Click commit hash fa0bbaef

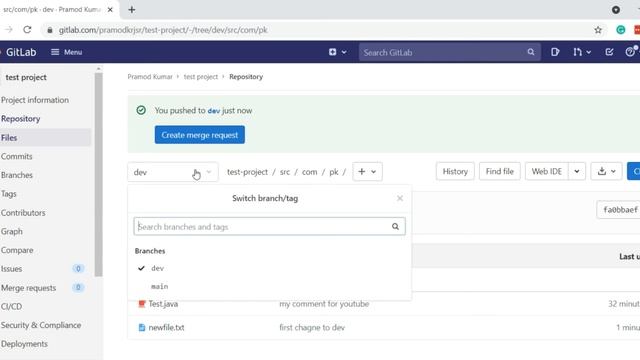(620, 210)
